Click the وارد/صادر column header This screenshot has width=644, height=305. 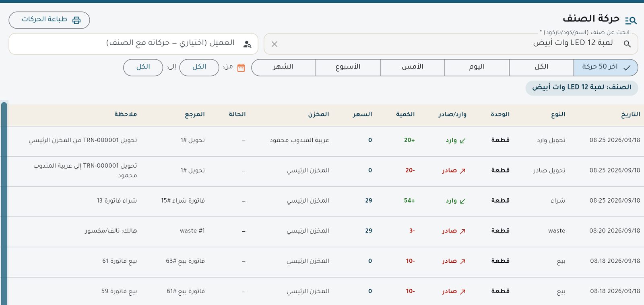point(452,115)
